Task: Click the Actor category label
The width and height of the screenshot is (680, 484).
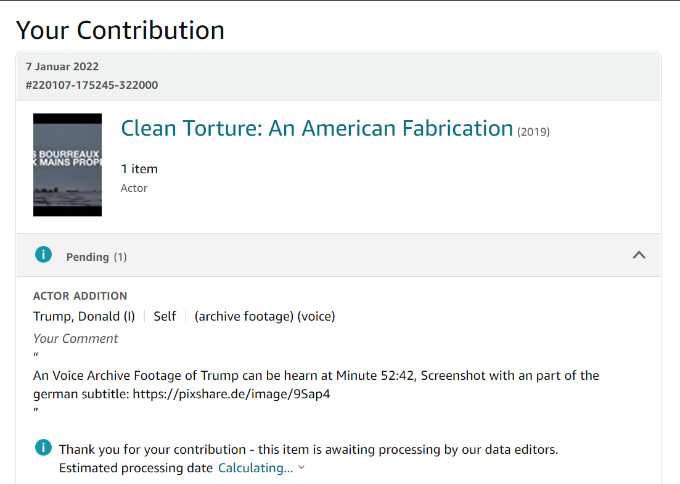Action: (134, 188)
